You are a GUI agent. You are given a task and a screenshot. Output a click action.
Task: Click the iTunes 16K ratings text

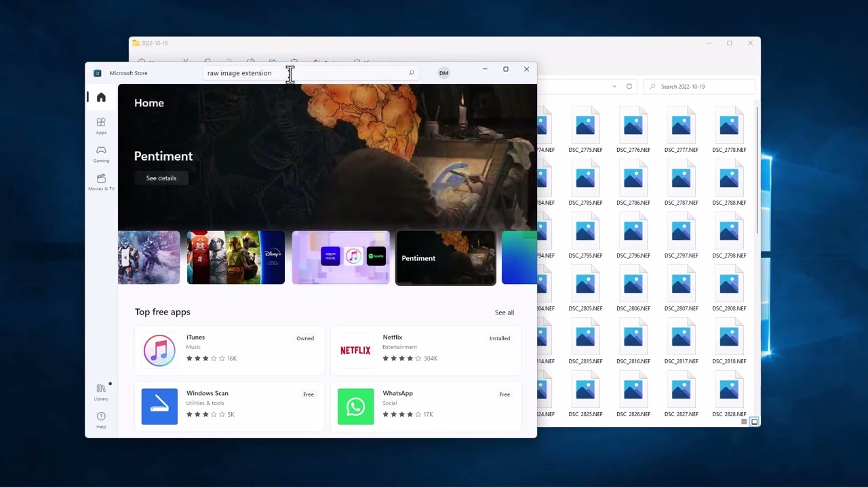pos(232,359)
